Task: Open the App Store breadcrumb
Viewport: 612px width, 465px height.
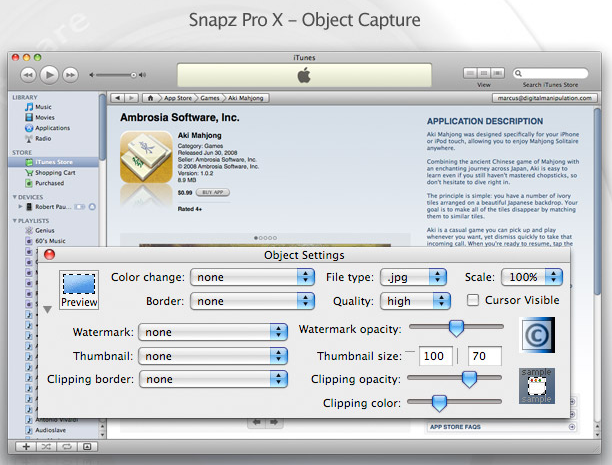Action: [x=178, y=98]
